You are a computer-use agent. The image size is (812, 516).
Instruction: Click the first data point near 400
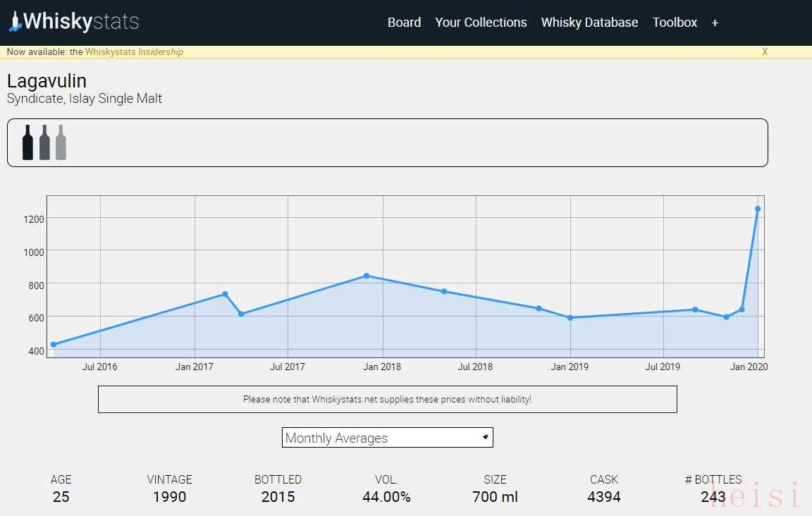click(x=54, y=345)
